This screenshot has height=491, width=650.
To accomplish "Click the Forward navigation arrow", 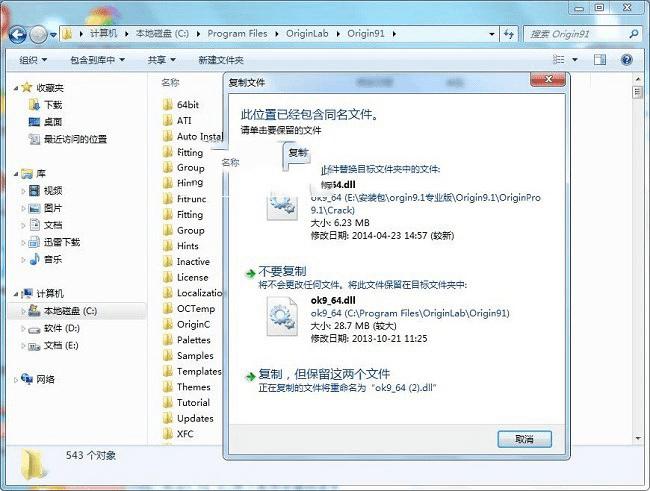I will [39, 34].
